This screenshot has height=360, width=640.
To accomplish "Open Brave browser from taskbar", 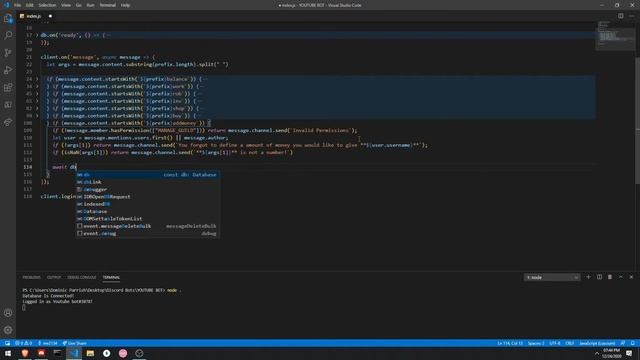I will click(x=25, y=353).
